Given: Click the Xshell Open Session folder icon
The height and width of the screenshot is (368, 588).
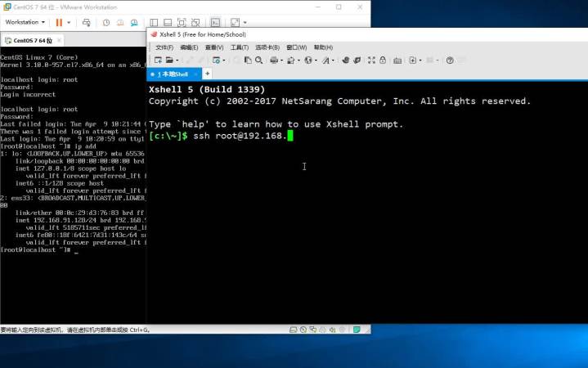Looking at the screenshot, I should click(x=169, y=60).
